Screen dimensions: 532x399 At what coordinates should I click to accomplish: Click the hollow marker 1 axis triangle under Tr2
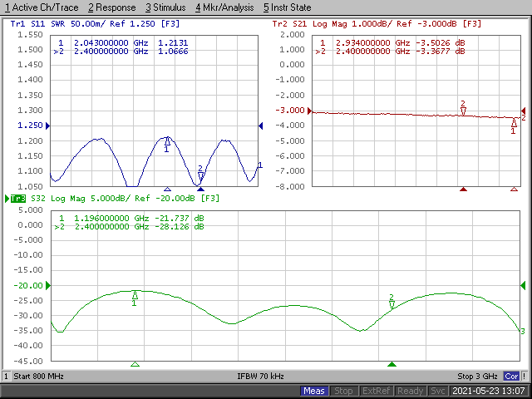click(x=514, y=189)
